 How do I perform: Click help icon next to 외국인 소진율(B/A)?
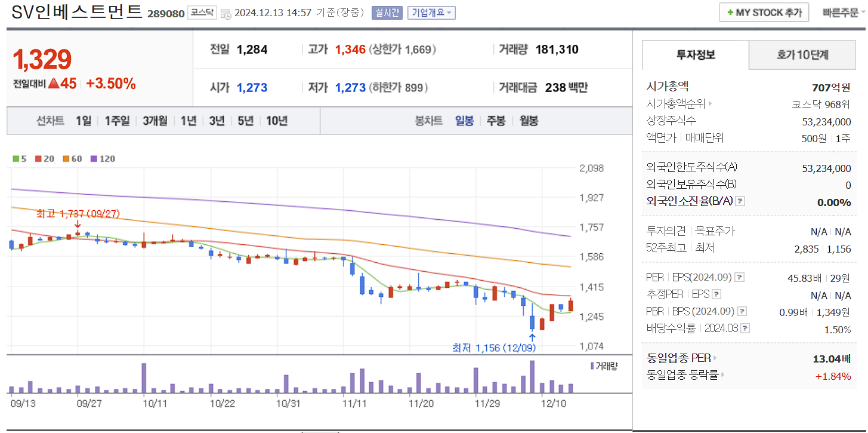point(740,201)
